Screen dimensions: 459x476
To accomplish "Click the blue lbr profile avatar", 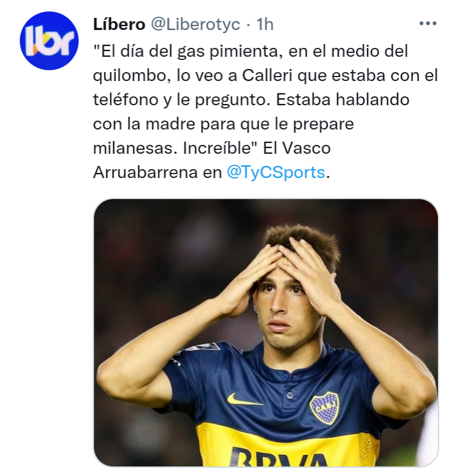I will pyautogui.click(x=49, y=41).
